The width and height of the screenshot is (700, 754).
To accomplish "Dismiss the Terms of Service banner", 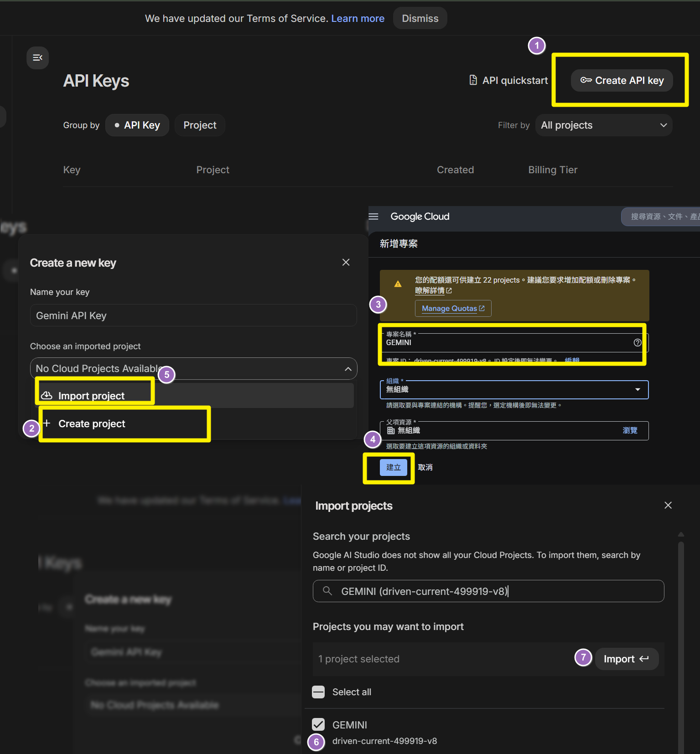I will (x=420, y=18).
